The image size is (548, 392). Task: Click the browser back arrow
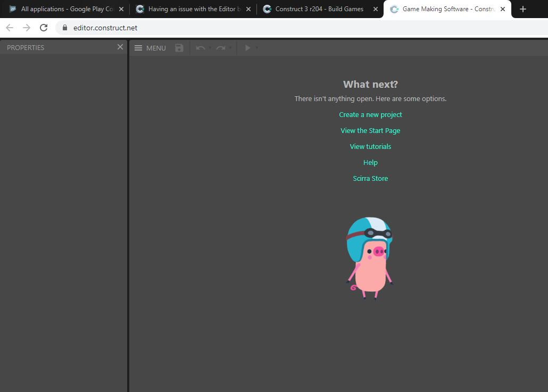(10, 28)
